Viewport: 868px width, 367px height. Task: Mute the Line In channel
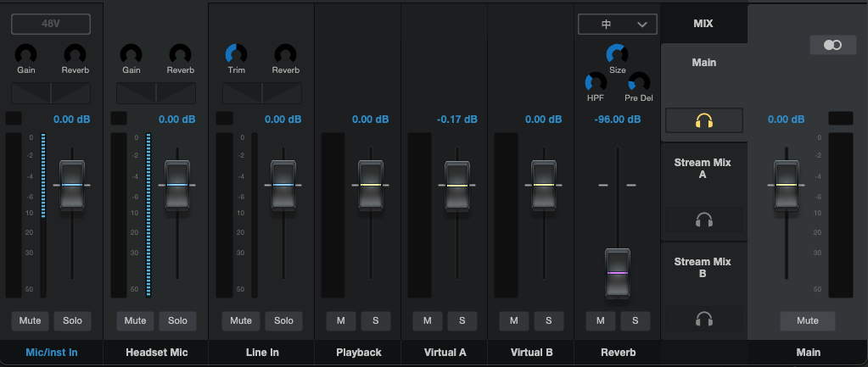pos(241,321)
